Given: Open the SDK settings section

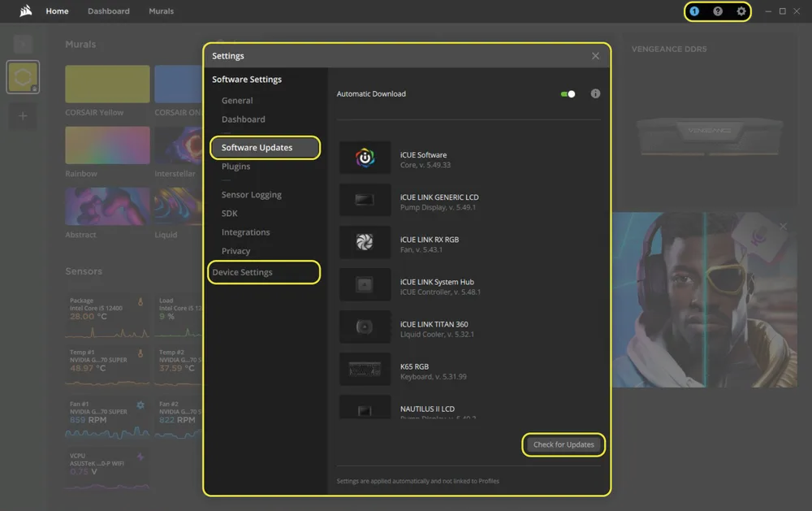Looking at the screenshot, I should 230,214.
